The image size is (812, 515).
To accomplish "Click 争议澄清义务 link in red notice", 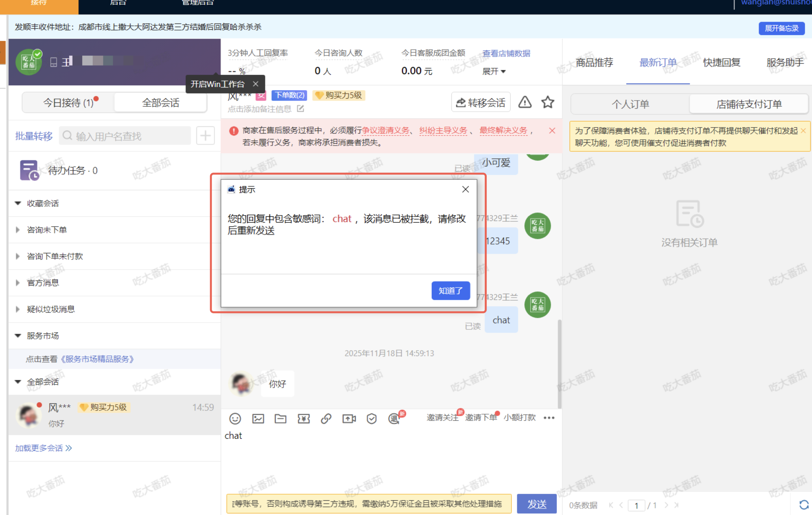I will 385,131.
